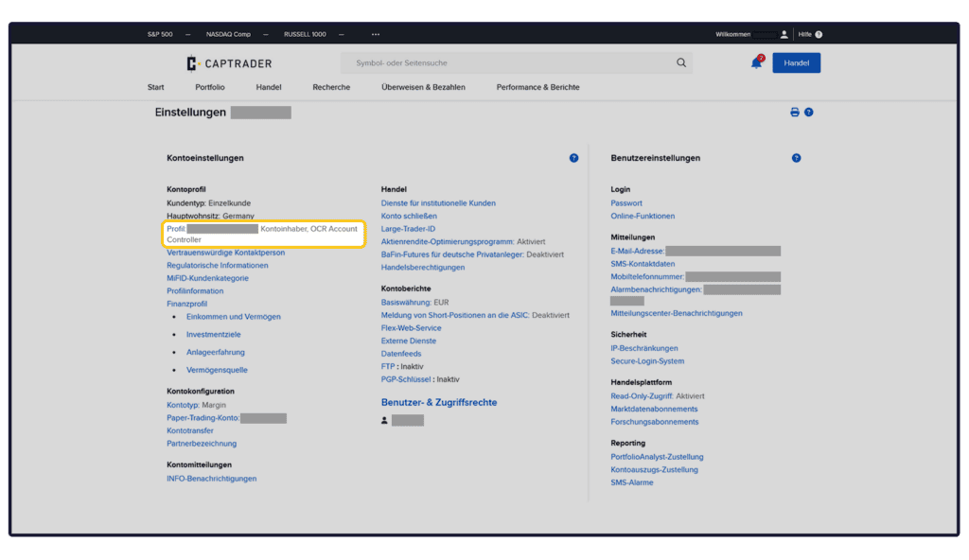Viewport: 969px width, 560px height.
Task: Open the notification bell
Action: pos(756,62)
